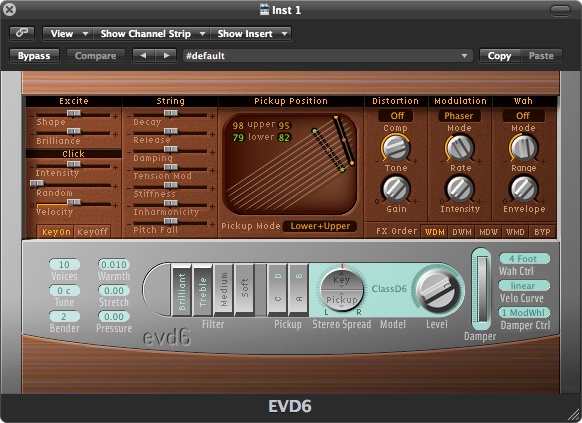Open Distortion Comp mode menu showing Off
Screen dimensions: 582x423
pos(396,116)
